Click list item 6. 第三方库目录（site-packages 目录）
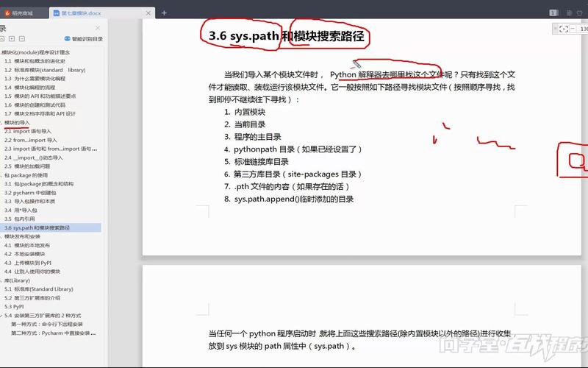The image size is (588, 368). coord(293,174)
